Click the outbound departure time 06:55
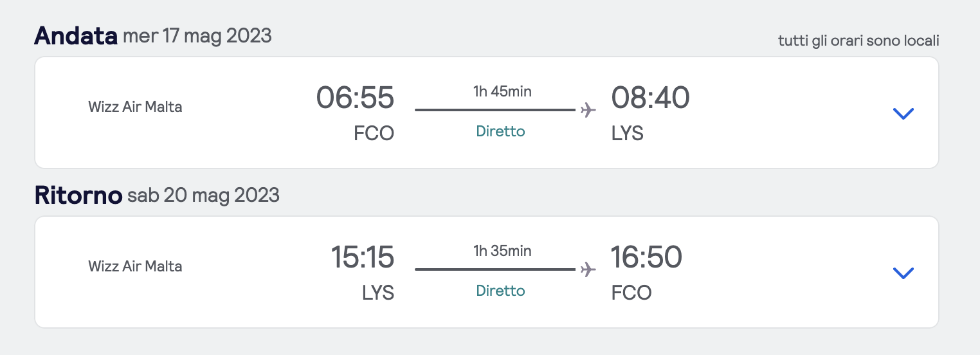 (x=355, y=98)
